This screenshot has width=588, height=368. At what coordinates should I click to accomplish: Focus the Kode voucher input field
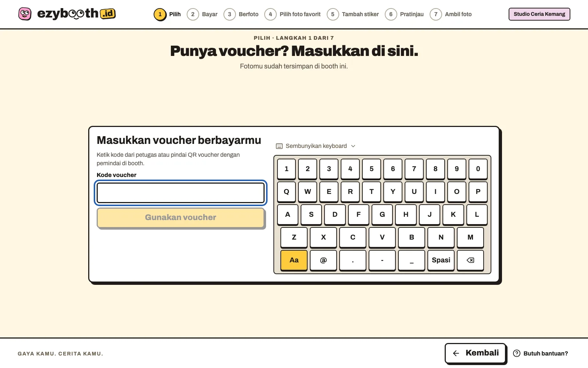(180, 193)
